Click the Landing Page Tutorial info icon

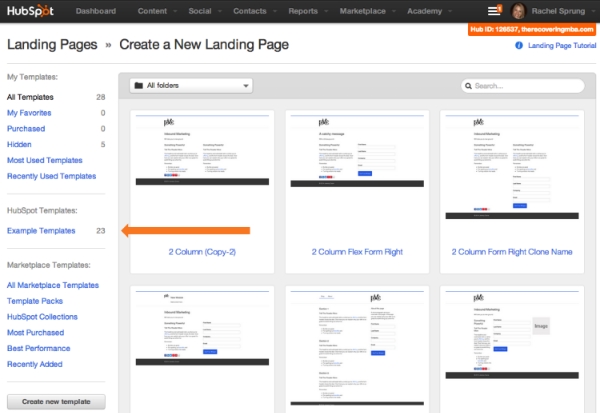coord(518,46)
